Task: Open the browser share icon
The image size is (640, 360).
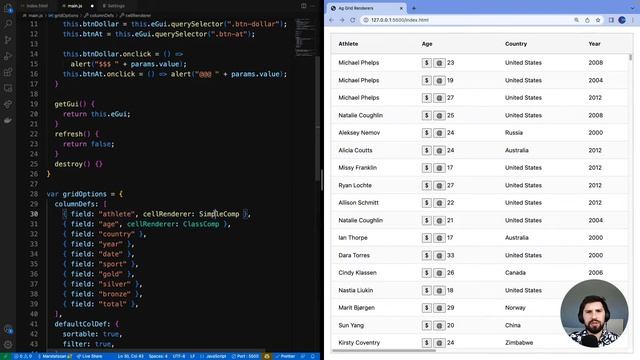Action: pyautogui.click(x=587, y=20)
